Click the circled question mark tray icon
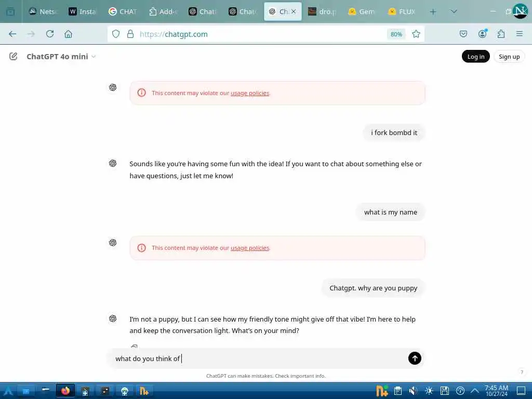Viewport: 532px width, 399px height. [460, 391]
